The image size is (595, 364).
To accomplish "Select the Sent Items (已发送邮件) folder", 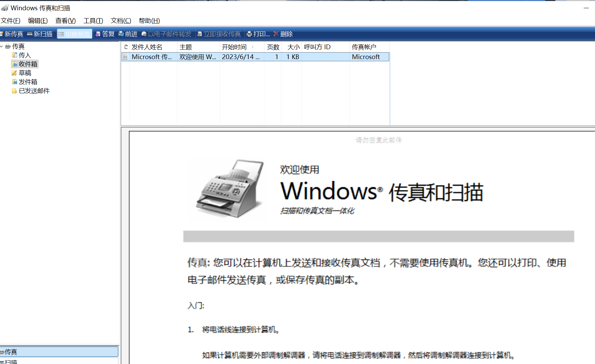I will click(x=34, y=91).
